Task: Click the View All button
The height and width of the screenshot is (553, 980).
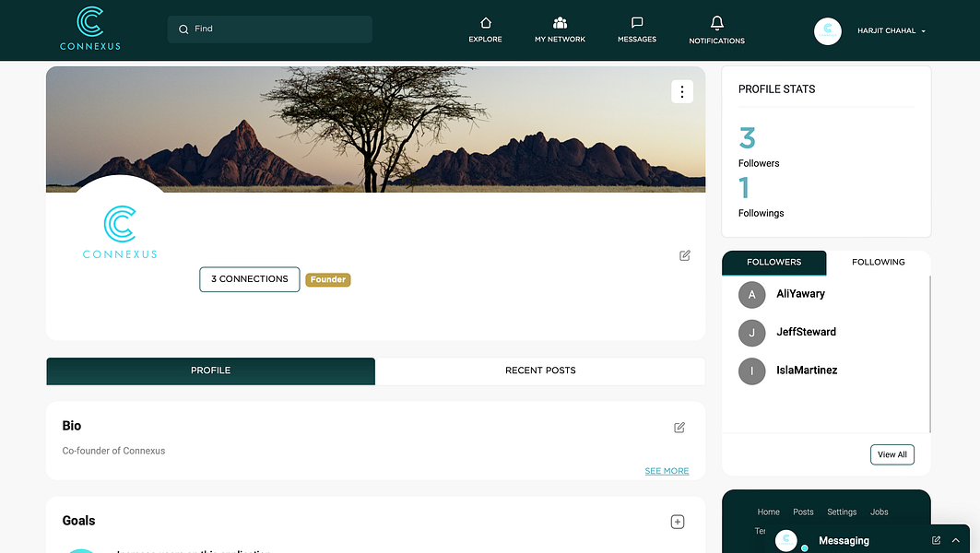Action: coord(891,455)
